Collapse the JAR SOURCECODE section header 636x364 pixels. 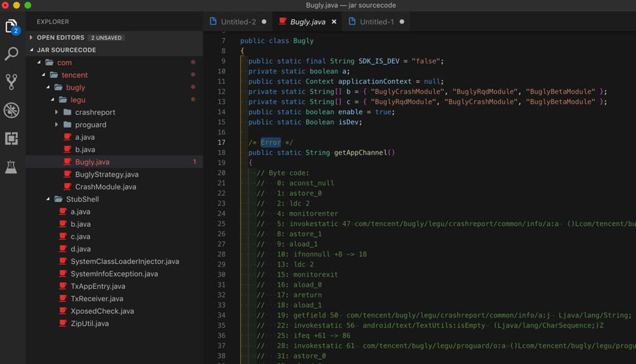point(66,50)
